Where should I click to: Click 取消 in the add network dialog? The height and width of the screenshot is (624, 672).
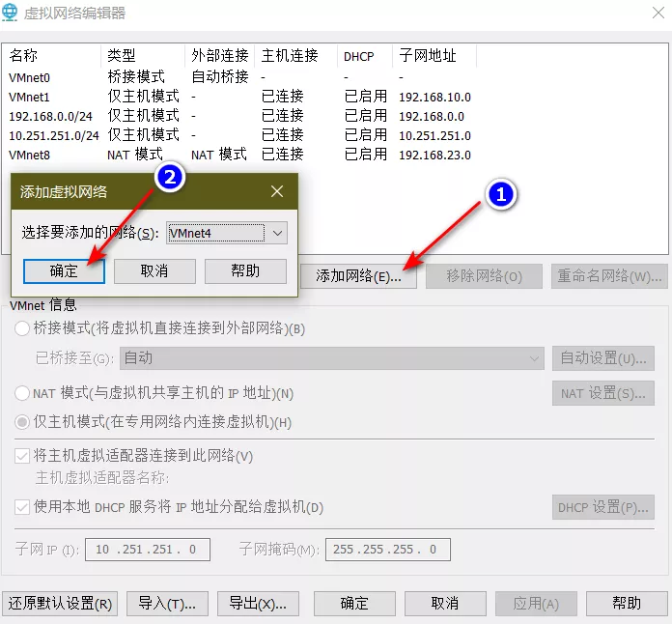(x=154, y=271)
